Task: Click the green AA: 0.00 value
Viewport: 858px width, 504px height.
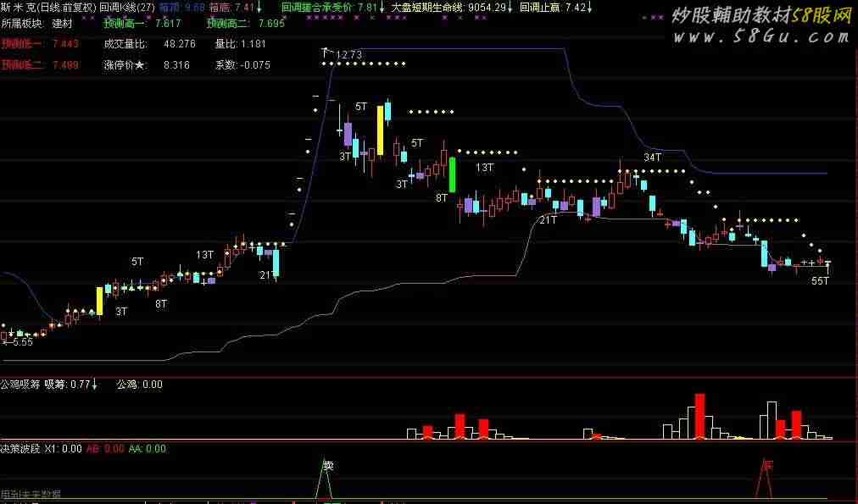Action: pyautogui.click(x=148, y=449)
